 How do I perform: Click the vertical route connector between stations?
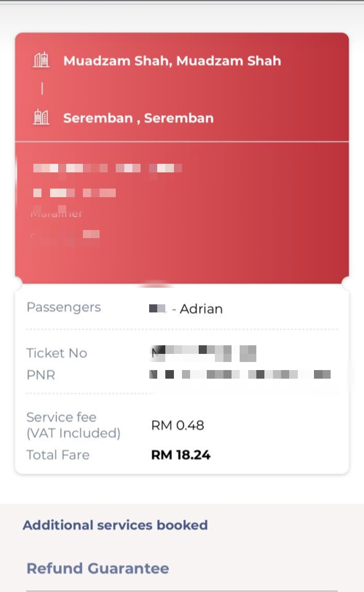[42, 89]
